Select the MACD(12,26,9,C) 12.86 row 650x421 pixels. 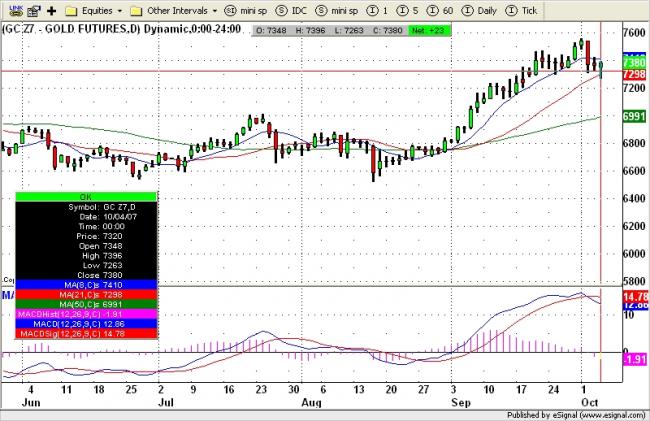point(86,324)
